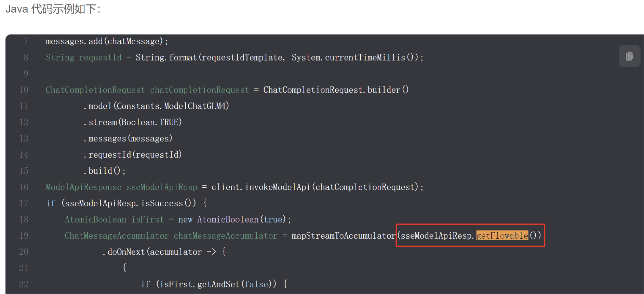
Task: Click '.doOnNext(accumulator -> {' on line 20
Action: click(x=164, y=252)
